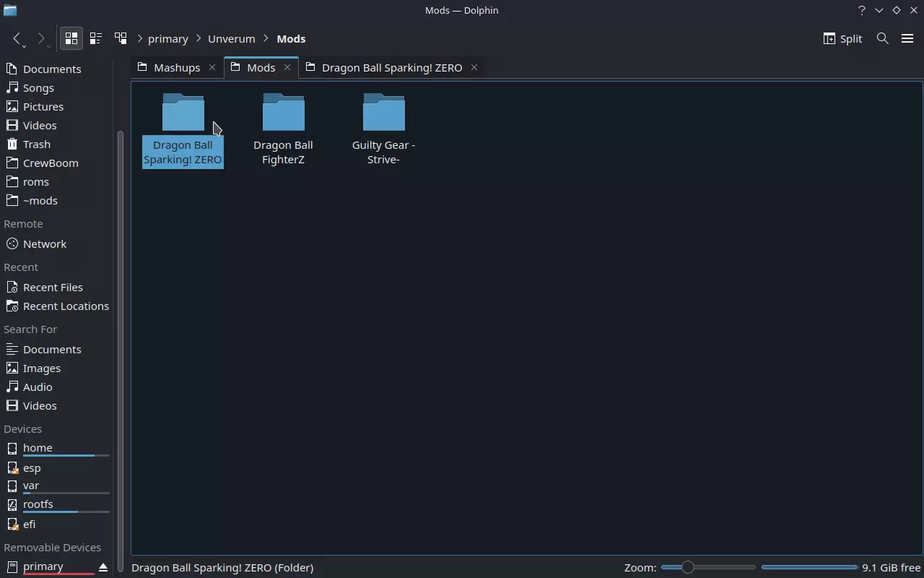Select the Guilty Gear -Strive- folder icon
The width and height of the screenshot is (924, 578).
point(384,112)
